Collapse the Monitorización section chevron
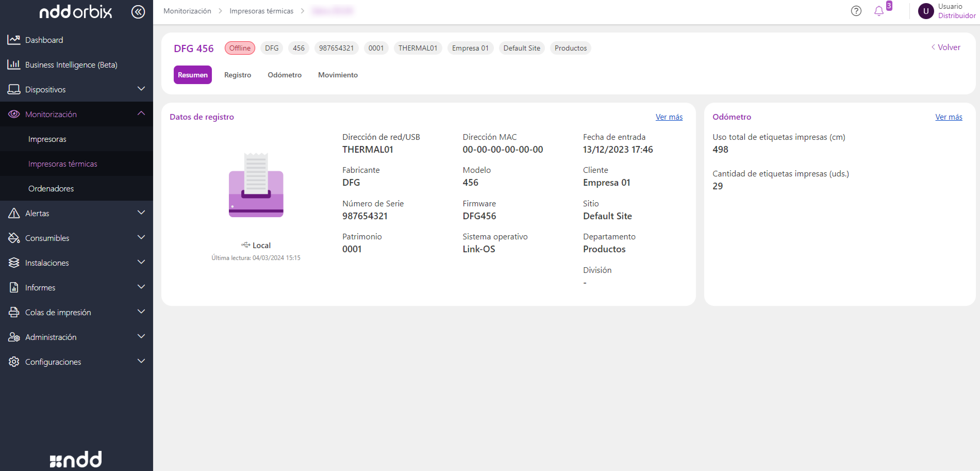Viewport: 980px width, 471px height. (141, 113)
